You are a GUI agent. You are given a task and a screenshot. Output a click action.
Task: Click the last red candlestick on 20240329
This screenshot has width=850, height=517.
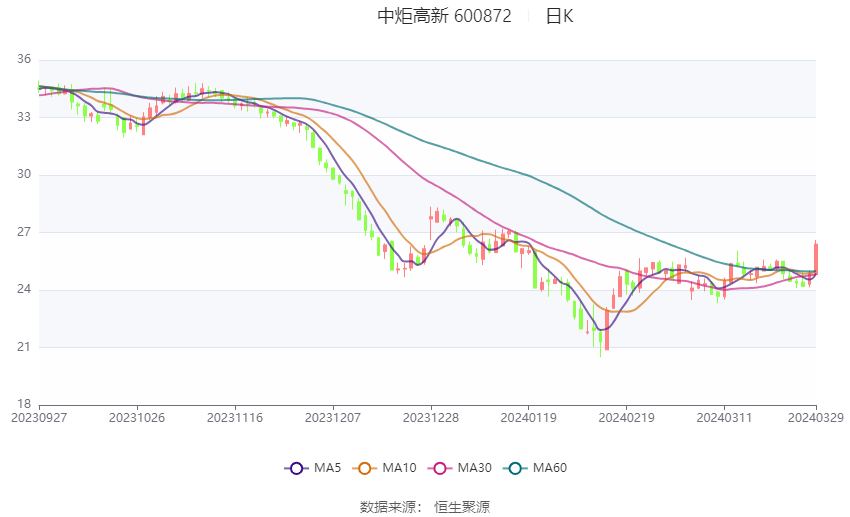[x=816, y=258]
